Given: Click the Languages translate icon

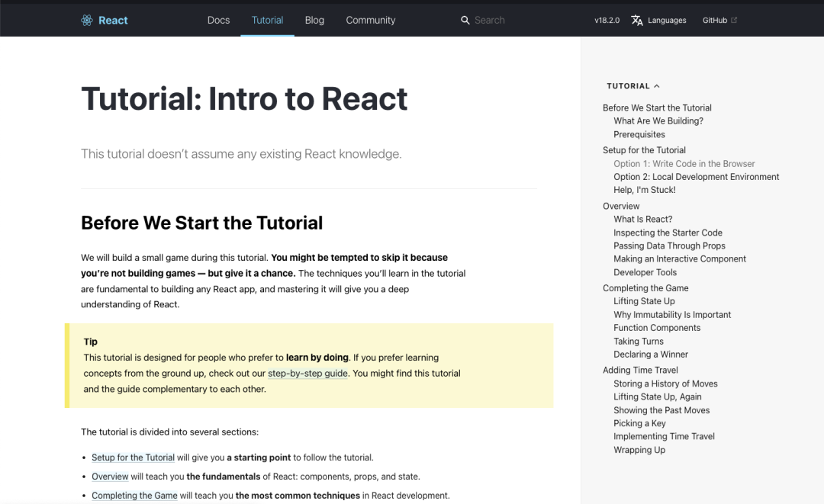Looking at the screenshot, I should (637, 20).
